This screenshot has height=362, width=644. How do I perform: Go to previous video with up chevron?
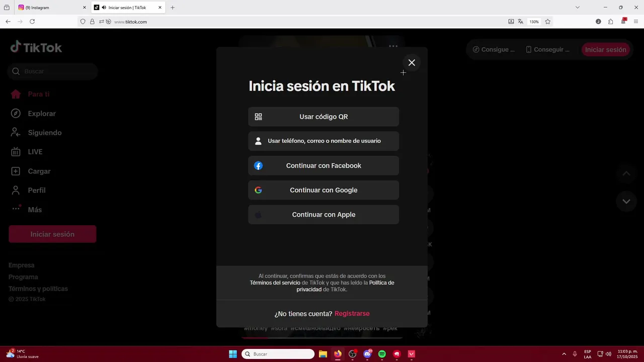(626, 173)
